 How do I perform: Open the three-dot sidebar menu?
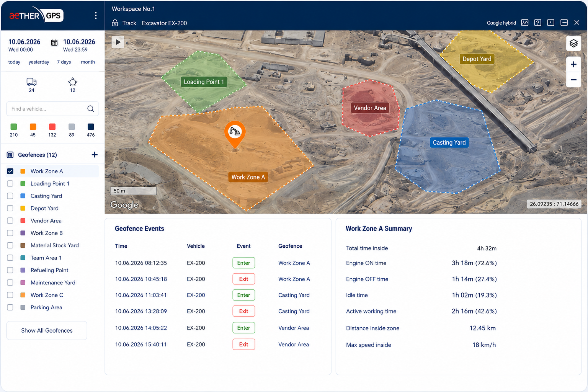(x=96, y=15)
